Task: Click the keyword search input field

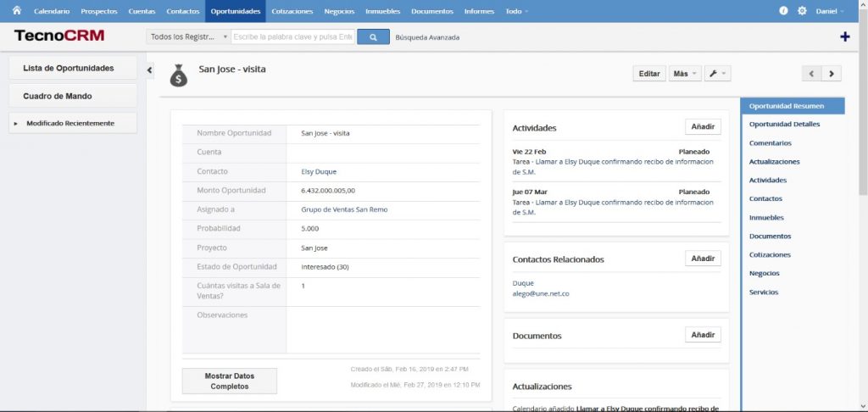Action: click(292, 37)
